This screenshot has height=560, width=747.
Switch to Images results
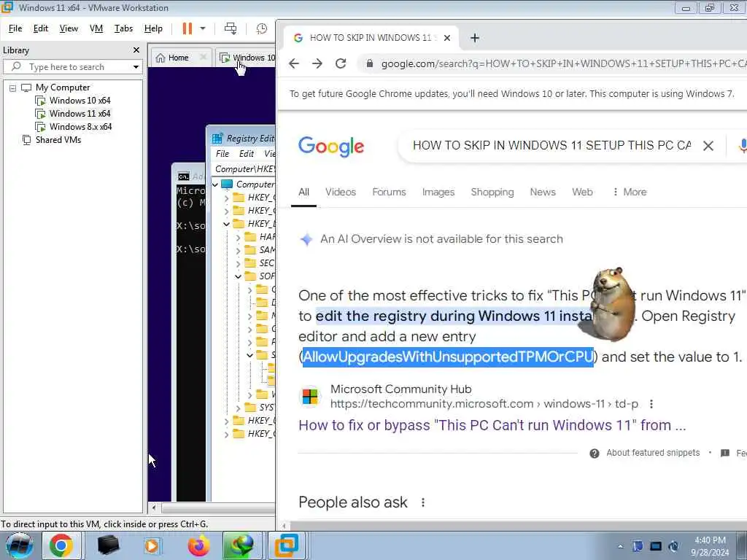pos(438,192)
